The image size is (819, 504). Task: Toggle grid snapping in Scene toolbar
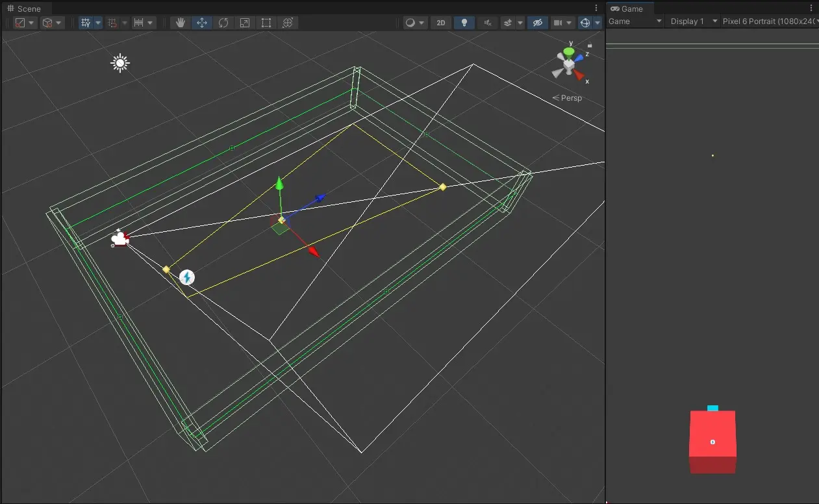coord(112,23)
